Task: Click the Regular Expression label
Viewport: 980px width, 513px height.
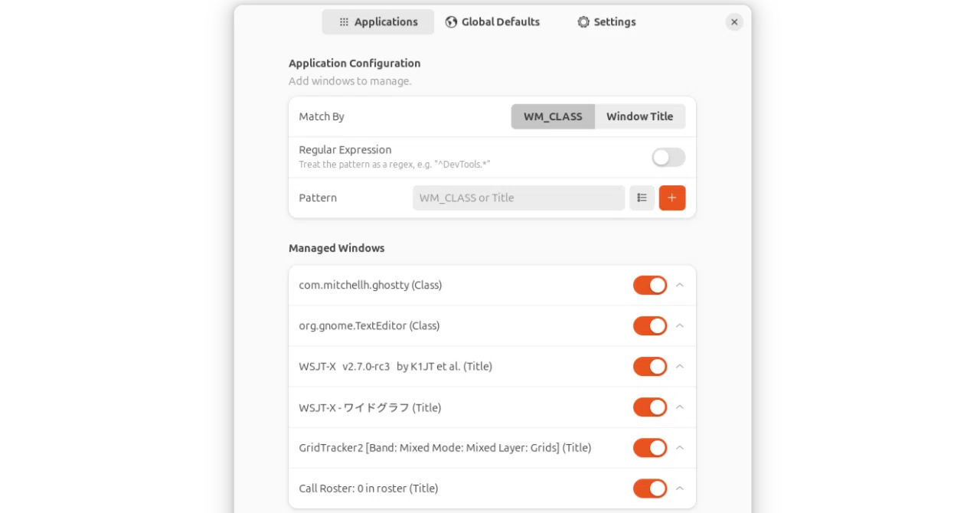Action: coord(345,150)
